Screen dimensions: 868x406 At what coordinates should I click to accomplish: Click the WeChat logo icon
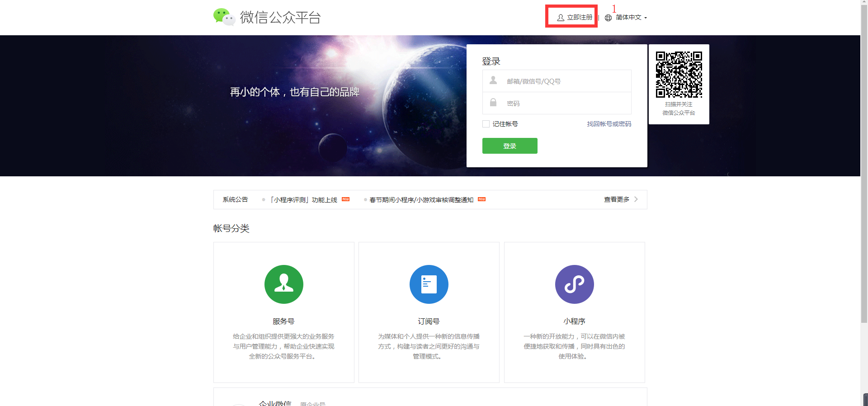pyautogui.click(x=224, y=17)
